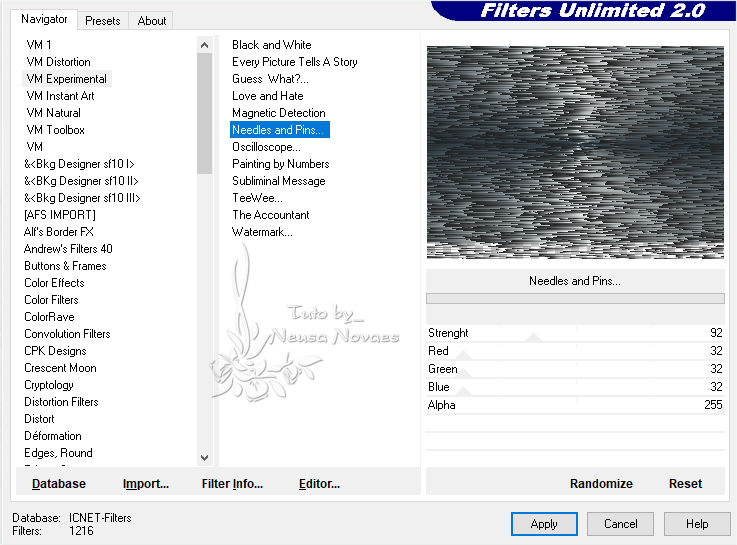The width and height of the screenshot is (737, 545).
Task: Choose Needles and Pins... filter in list
Action: pos(280,130)
